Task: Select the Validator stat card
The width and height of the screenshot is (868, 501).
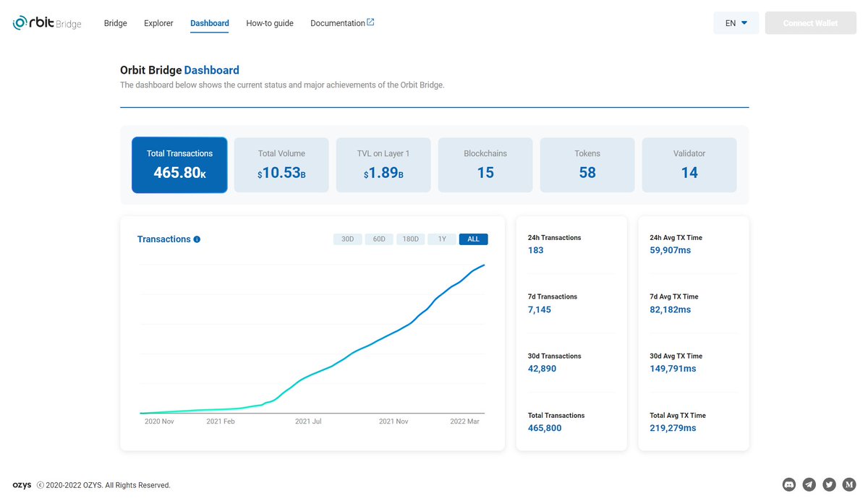Action: [689, 165]
